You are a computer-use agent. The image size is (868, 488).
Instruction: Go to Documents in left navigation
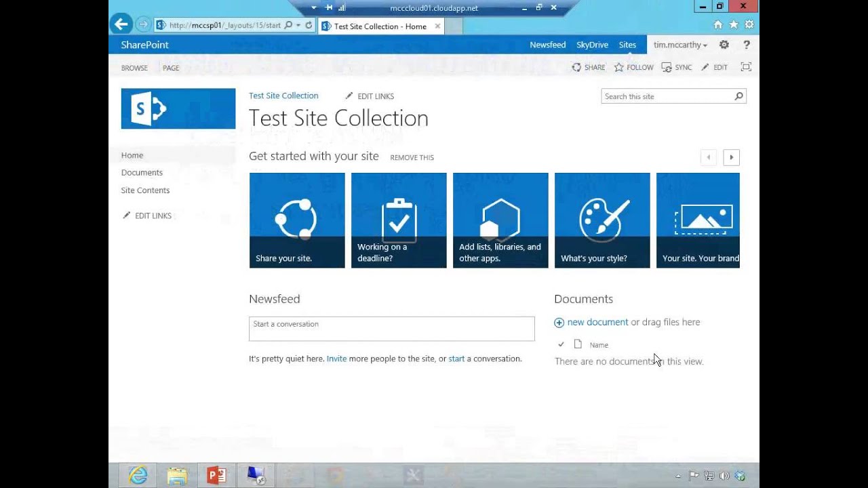click(142, 172)
